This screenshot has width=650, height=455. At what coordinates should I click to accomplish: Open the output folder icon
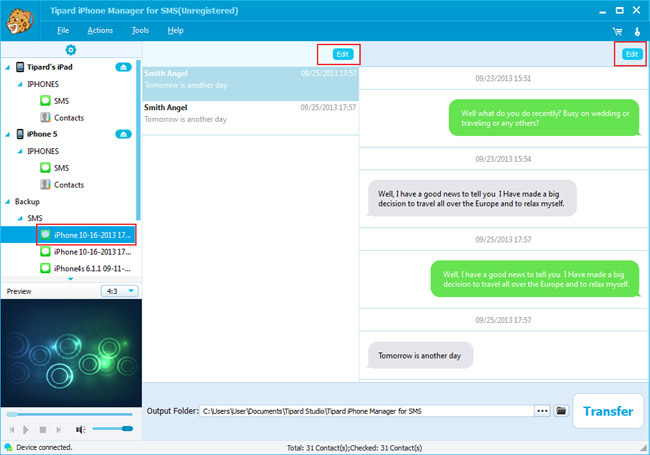tap(561, 411)
